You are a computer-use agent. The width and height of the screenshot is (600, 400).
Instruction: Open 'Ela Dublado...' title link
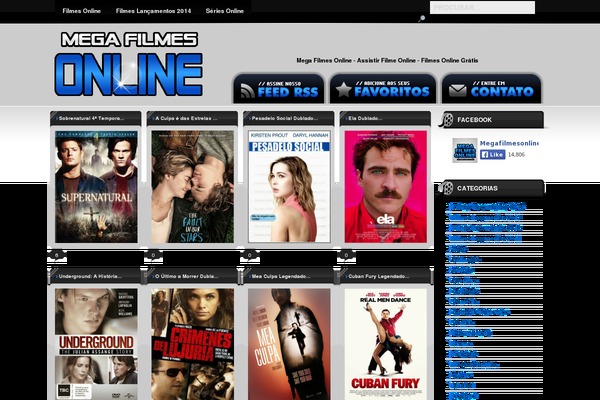click(x=365, y=119)
